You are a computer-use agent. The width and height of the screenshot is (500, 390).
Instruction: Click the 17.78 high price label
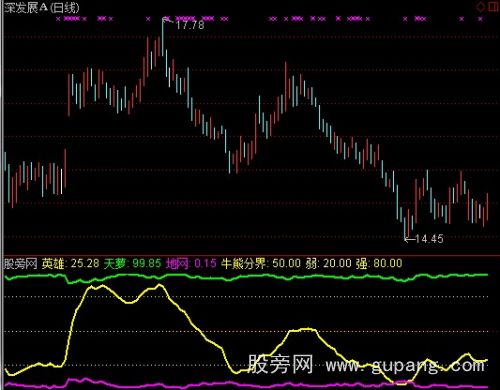click(190, 25)
